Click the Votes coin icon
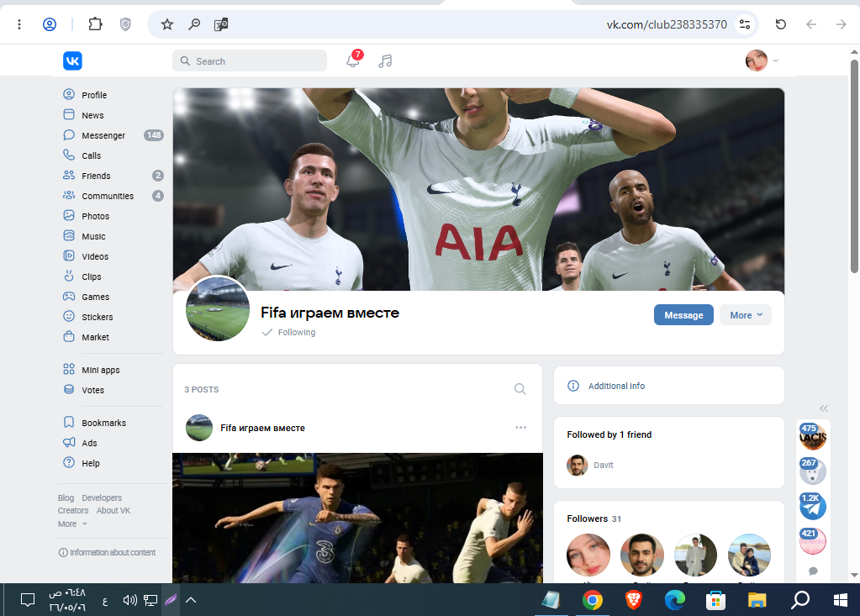 click(69, 390)
